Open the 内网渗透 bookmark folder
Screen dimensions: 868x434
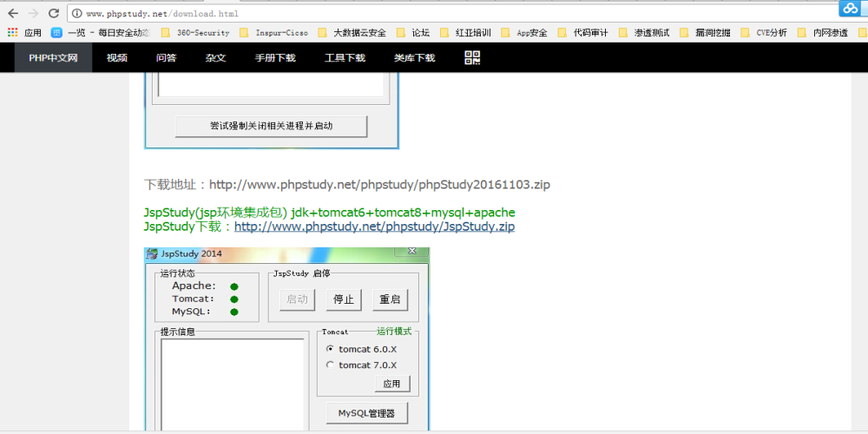pyautogui.click(x=823, y=33)
